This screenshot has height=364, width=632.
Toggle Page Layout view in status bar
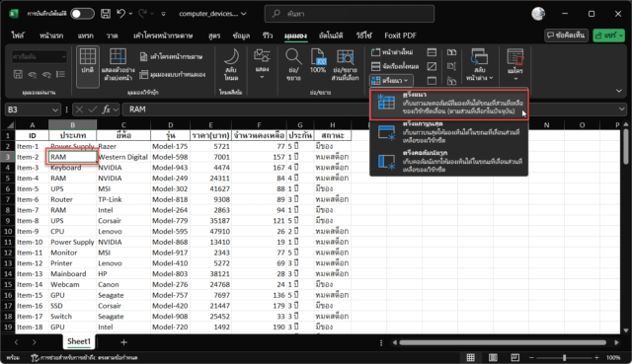pos(493,357)
